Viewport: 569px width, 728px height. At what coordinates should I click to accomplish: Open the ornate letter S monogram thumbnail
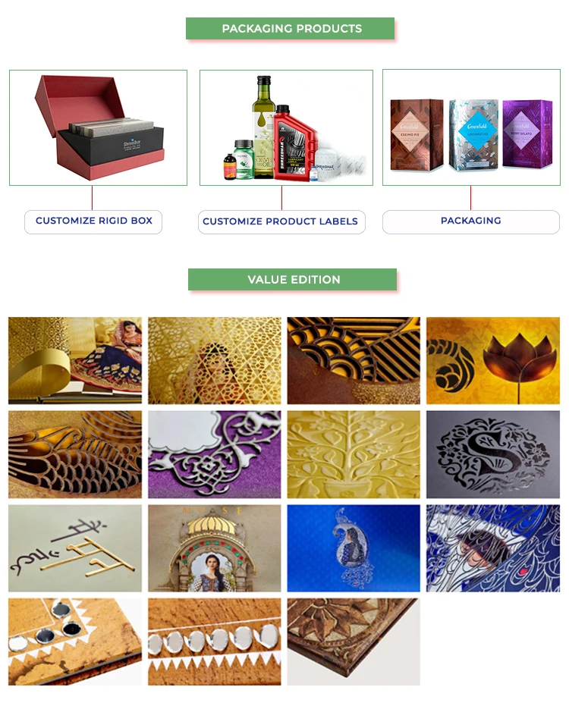(x=493, y=454)
